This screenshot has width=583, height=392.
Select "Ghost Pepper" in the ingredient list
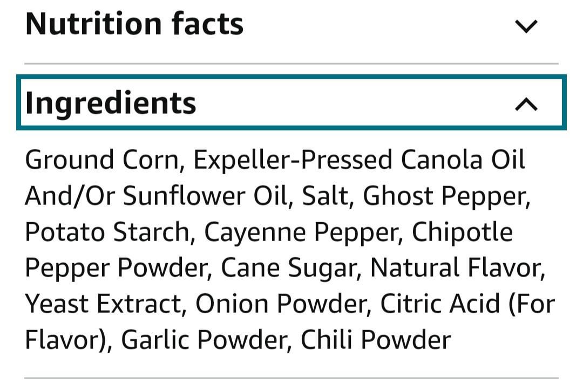coord(443,196)
